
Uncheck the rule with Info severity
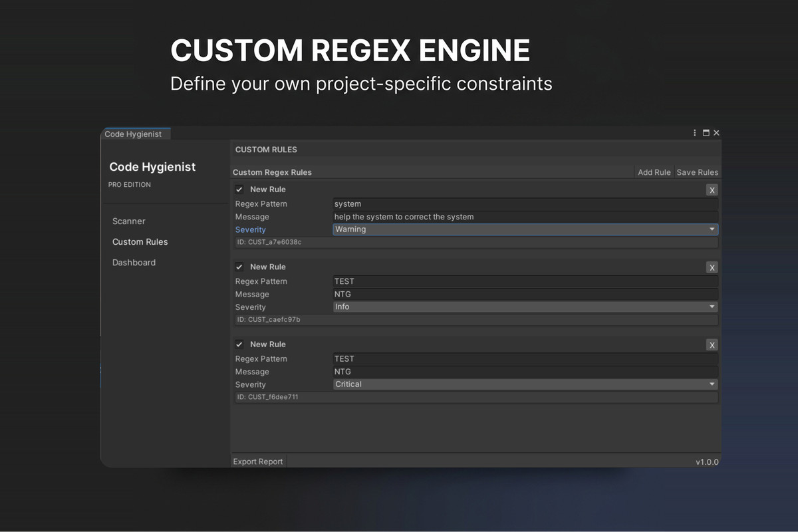(239, 267)
